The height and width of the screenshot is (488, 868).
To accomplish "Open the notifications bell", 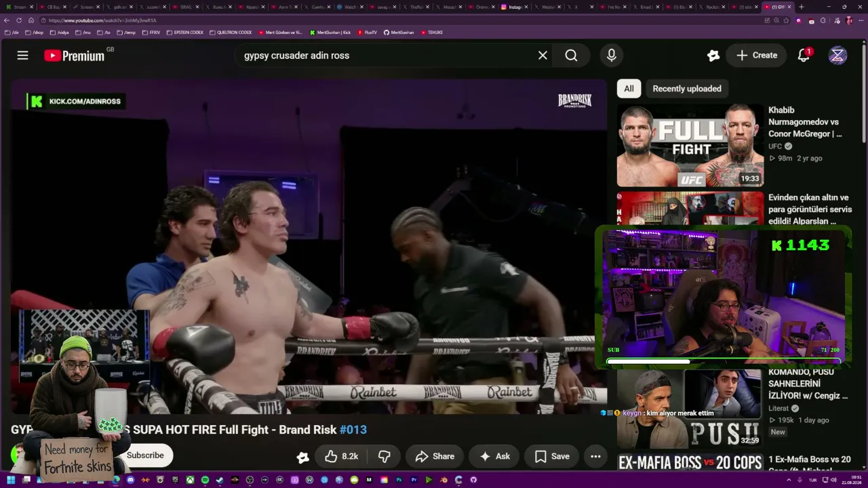I will click(804, 56).
